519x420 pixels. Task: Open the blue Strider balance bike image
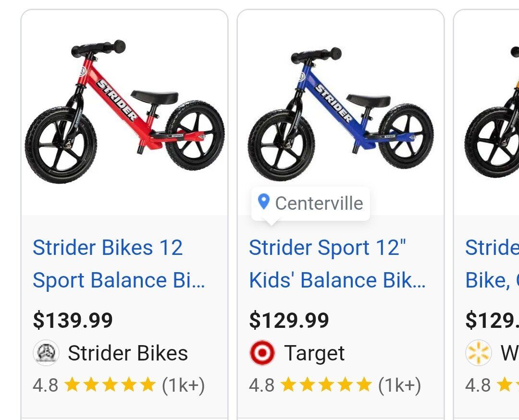pos(340,113)
